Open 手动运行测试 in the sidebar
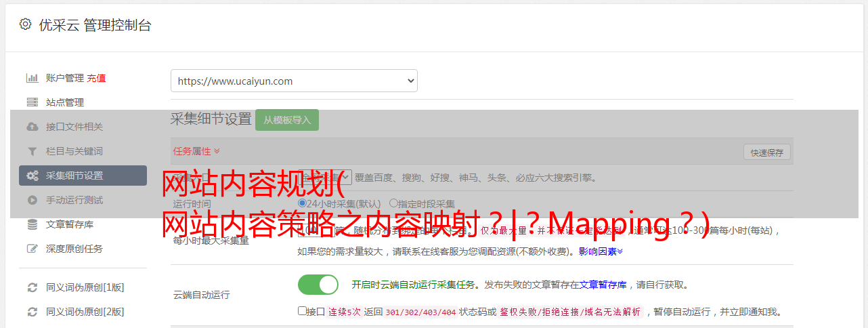This screenshot has height=328, width=868. (74, 200)
